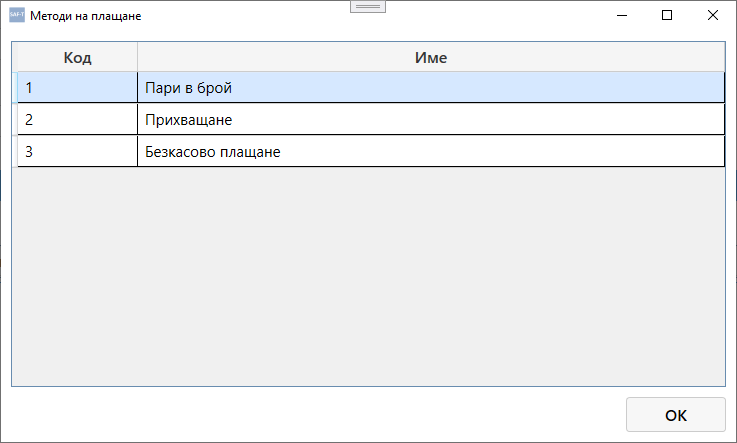The width and height of the screenshot is (737, 443).
Task: Click code cell 2
Action: click(78, 119)
